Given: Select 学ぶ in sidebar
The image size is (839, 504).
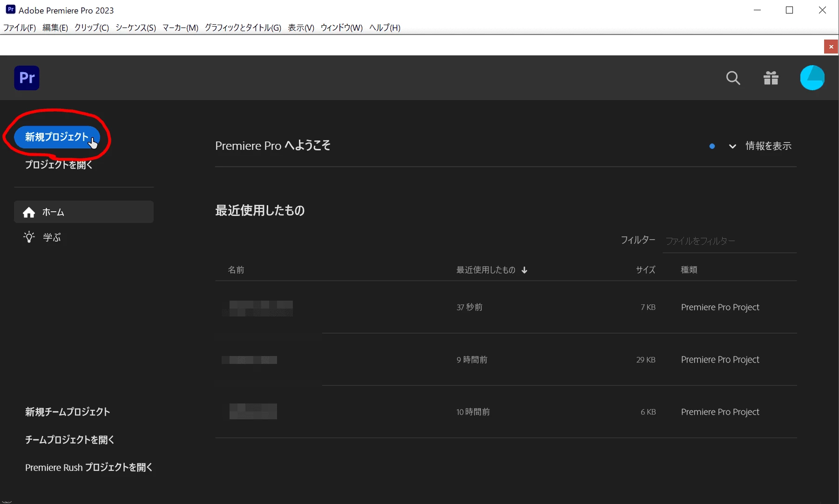Looking at the screenshot, I should [84, 237].
